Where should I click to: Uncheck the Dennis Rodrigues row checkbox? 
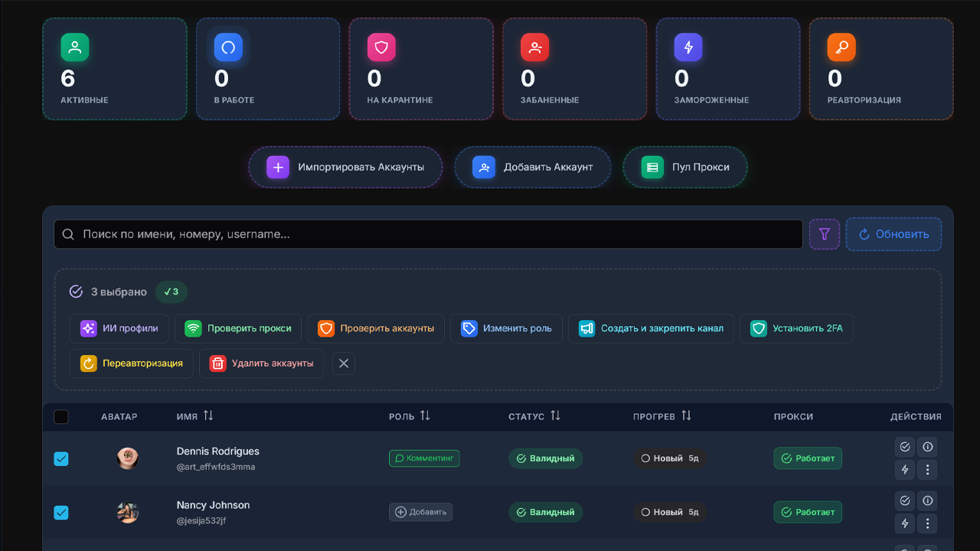pyautogui.click(x=61, y=458)
